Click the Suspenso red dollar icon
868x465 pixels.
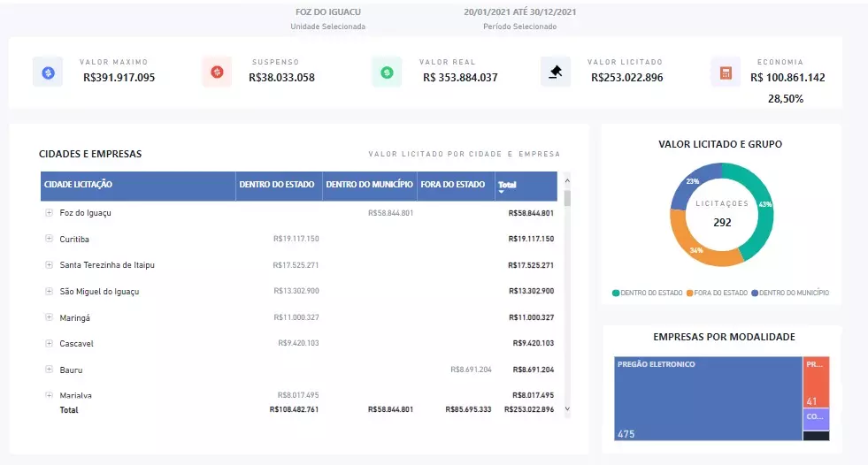pos(217,72)
